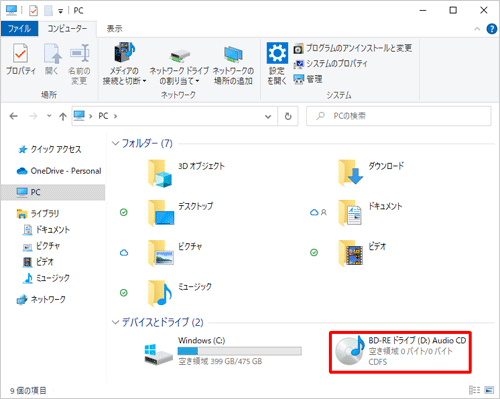Viewport: 500px width, 399px height.
Task: Click Properties icon in Quick Access Toolbar
Action: pos(33,11)
